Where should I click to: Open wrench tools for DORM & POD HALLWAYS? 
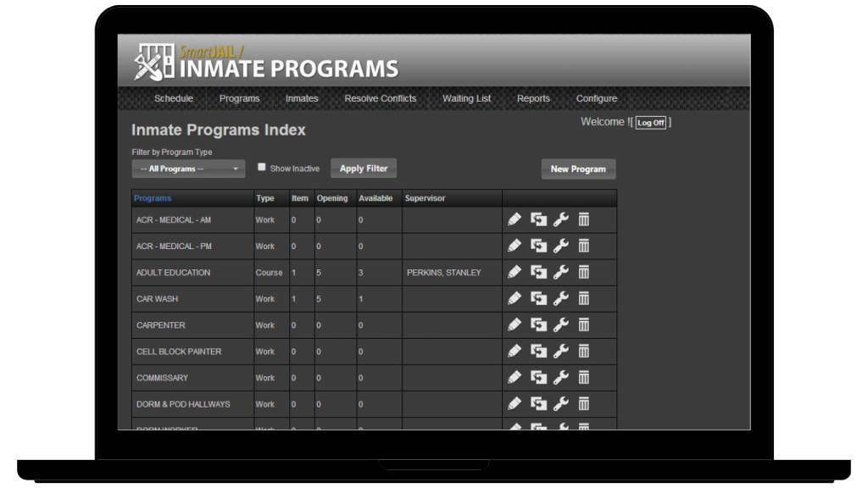[560, 404]
